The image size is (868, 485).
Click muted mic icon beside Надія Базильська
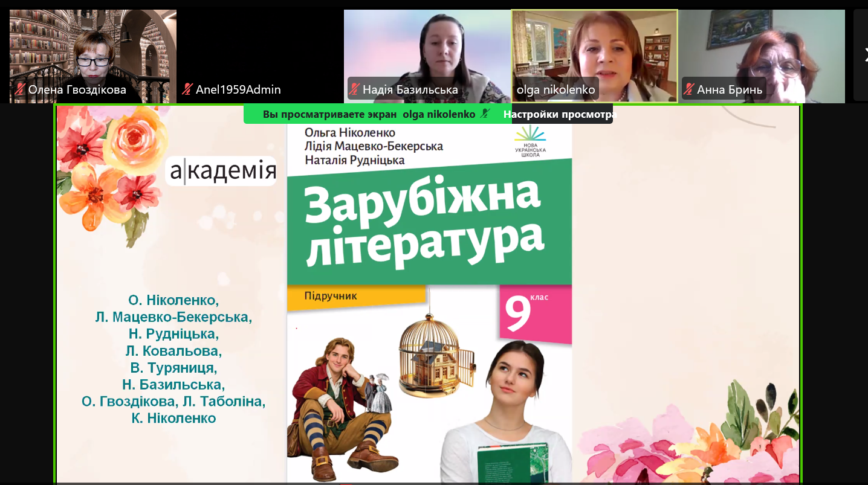[x=355, y=90]
